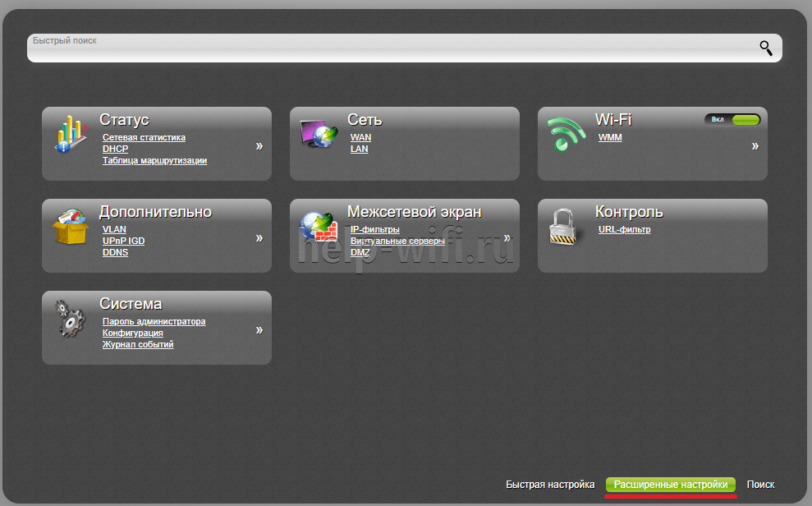Viewport: 812px width, 506px height.
Task: Open URL-фильтр link
Action: (x=625, y=229)
